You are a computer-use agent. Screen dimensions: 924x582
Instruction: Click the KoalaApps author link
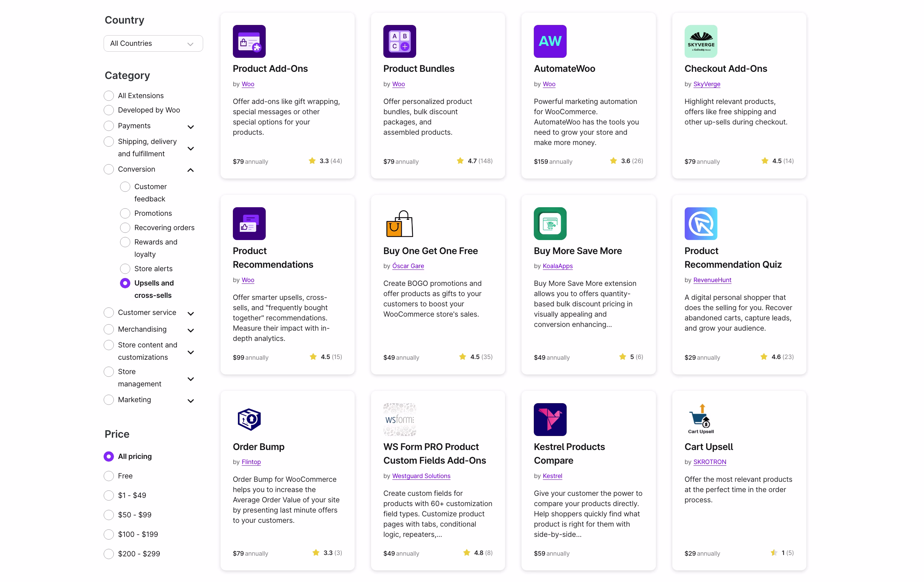tap(557, 266)
